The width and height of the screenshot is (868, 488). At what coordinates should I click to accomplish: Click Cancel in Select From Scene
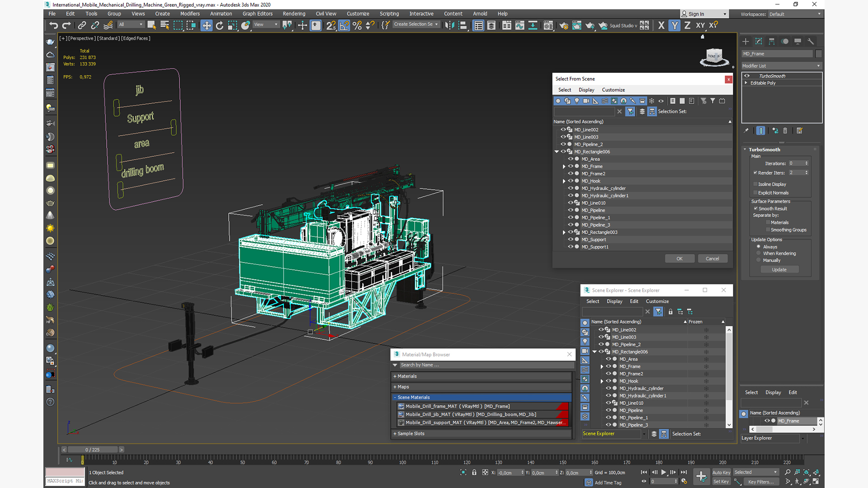712,259
